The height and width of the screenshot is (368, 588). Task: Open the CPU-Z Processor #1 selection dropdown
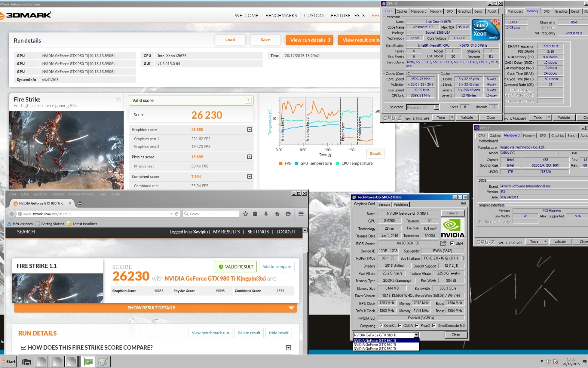[x=436, y=107]
